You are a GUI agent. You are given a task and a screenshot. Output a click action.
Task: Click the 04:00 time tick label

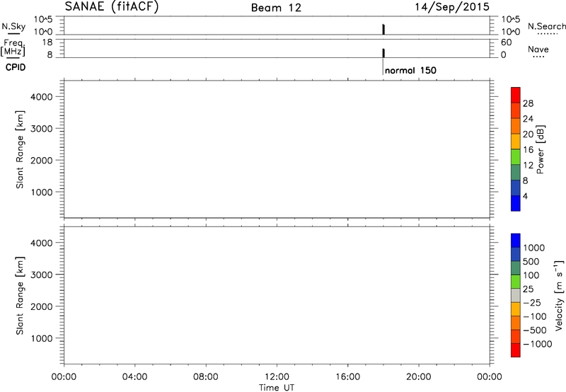(134, 376)
